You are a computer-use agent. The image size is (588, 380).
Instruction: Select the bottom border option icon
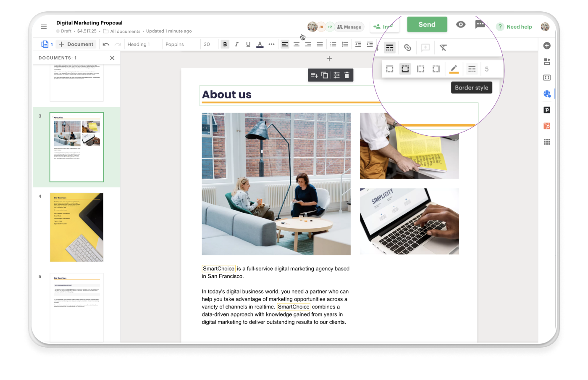405,69
